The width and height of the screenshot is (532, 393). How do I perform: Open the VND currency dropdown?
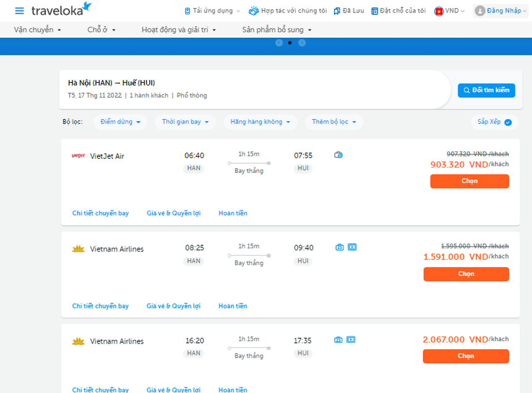(450, 11)
